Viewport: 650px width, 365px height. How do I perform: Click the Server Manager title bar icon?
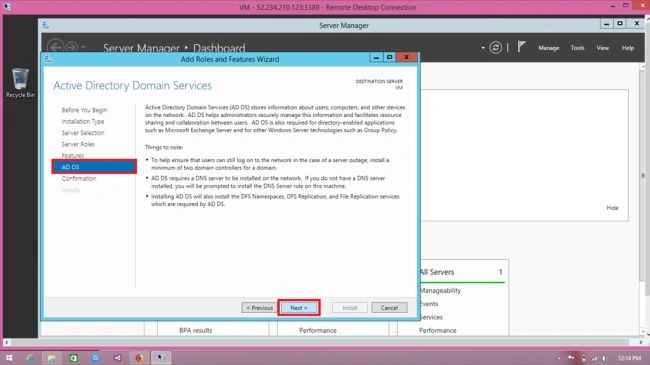[46, 25]
